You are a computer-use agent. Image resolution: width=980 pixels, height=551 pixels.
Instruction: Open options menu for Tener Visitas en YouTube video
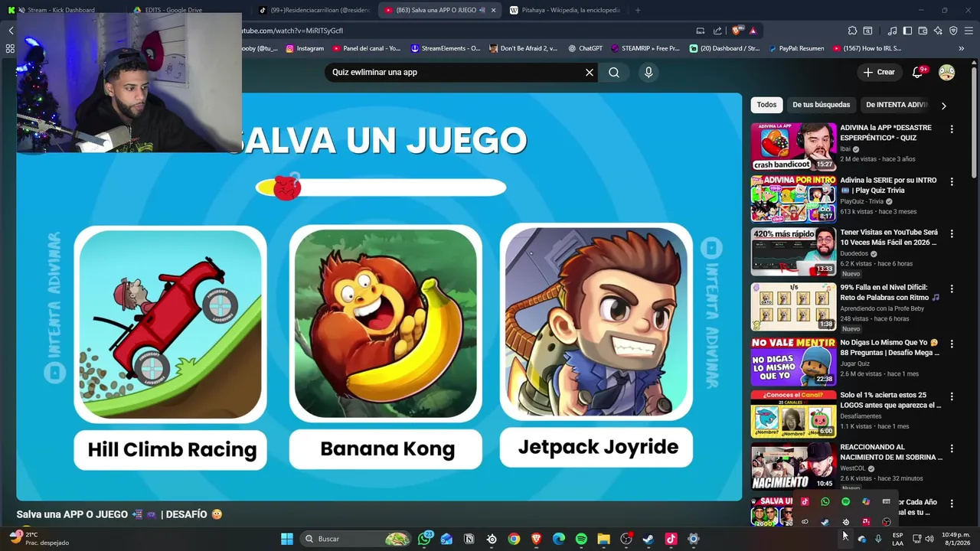(952, 234)
